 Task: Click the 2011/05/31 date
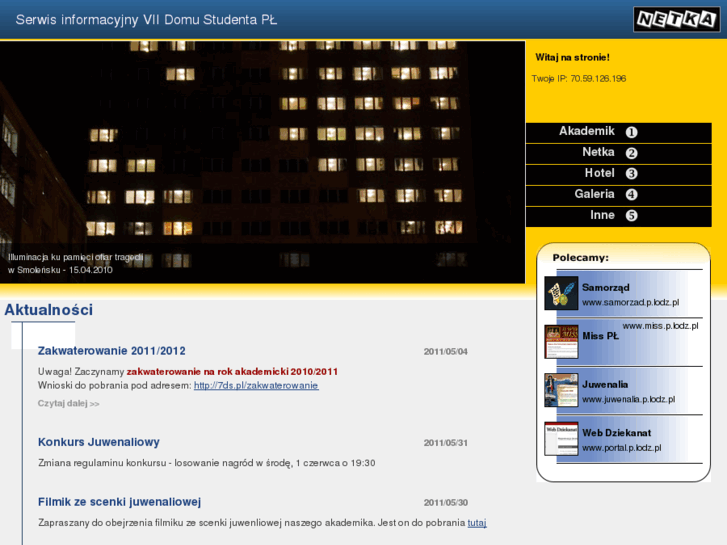[446, 443]
